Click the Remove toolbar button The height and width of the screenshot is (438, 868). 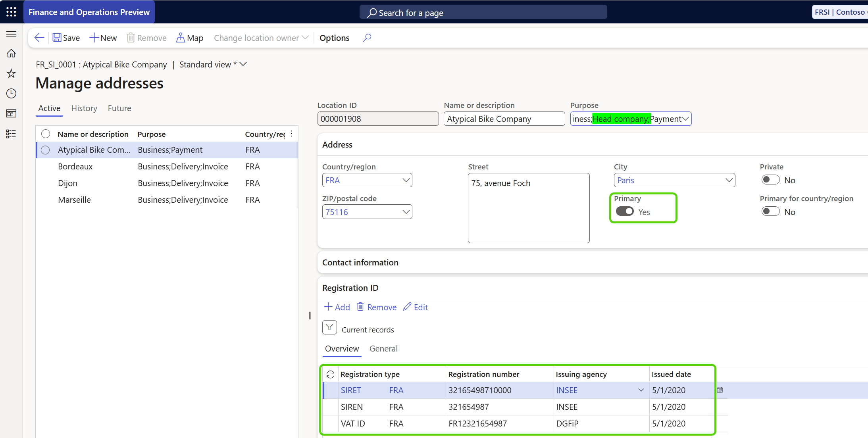(x=146, y=38)
